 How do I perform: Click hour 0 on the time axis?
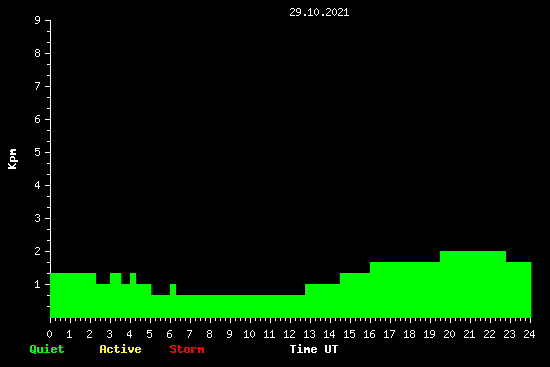click(x=49, y=334)
